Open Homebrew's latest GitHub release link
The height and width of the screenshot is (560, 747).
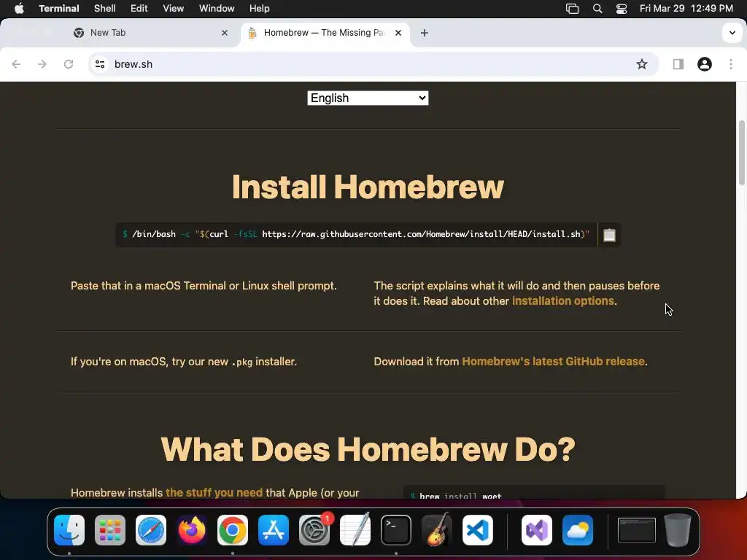click(x=553, y=362)
